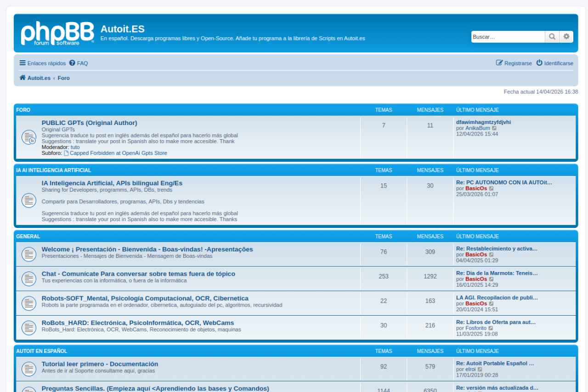Screen dimensions: 588x392
Task: Click inside the Buscar search field
Action: [x=508, y=37]
